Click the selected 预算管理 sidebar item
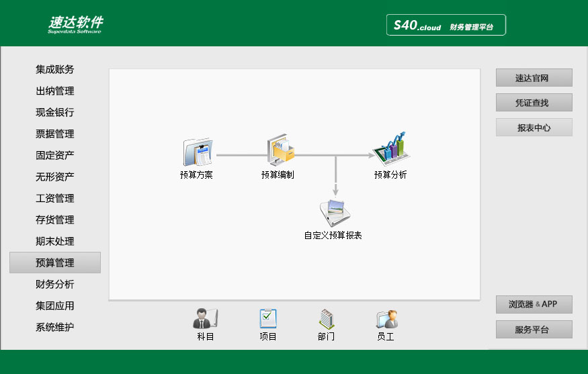 pos(55,263)
